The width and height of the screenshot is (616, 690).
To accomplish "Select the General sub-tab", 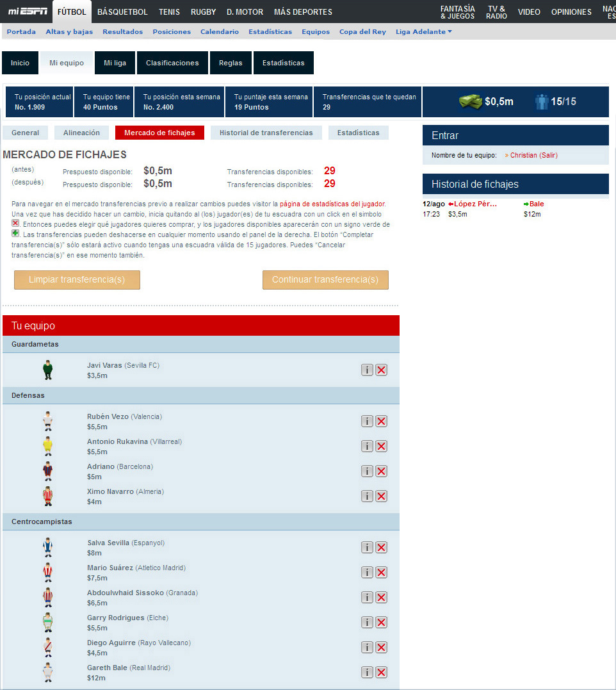I will (x=25, y=133).
